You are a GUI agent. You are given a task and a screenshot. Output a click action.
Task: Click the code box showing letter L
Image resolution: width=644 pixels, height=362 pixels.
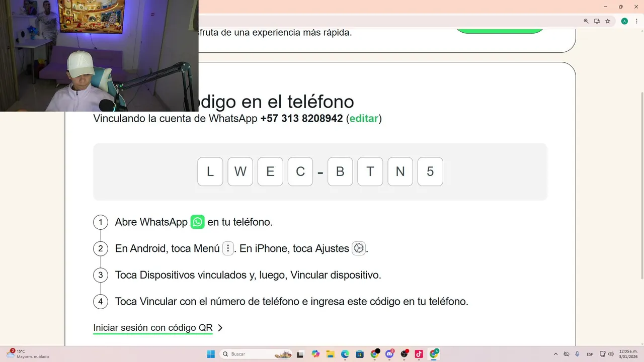point(210,171)
